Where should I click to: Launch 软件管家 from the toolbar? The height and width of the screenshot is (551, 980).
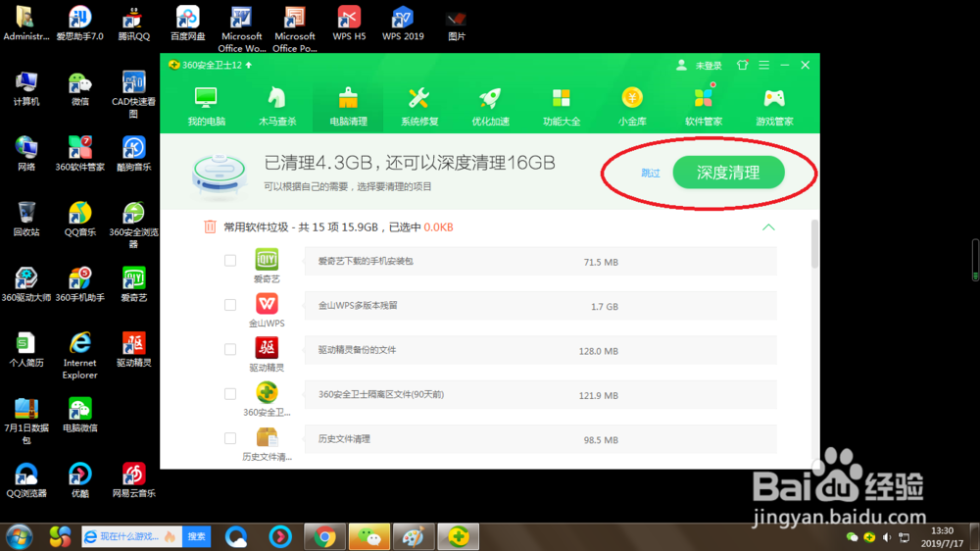pyautogui.click(x=703, y=106)
